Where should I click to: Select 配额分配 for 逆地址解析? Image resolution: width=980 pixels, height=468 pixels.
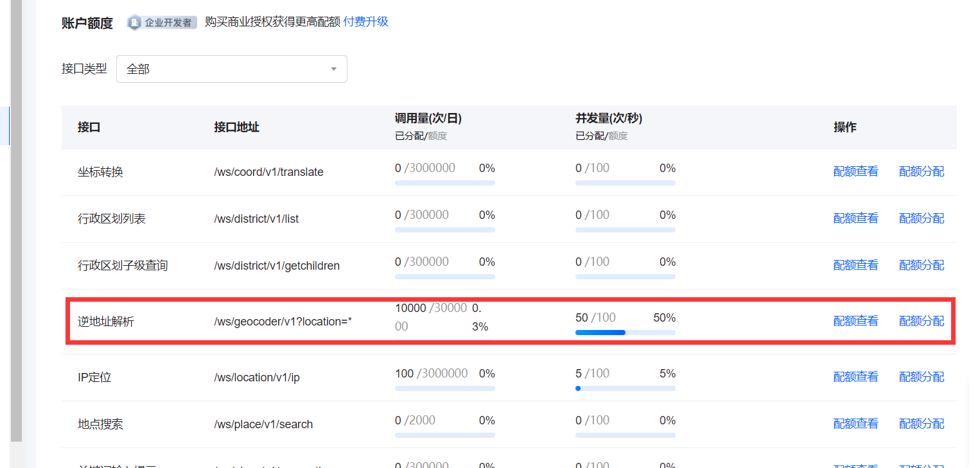[922, 321]
